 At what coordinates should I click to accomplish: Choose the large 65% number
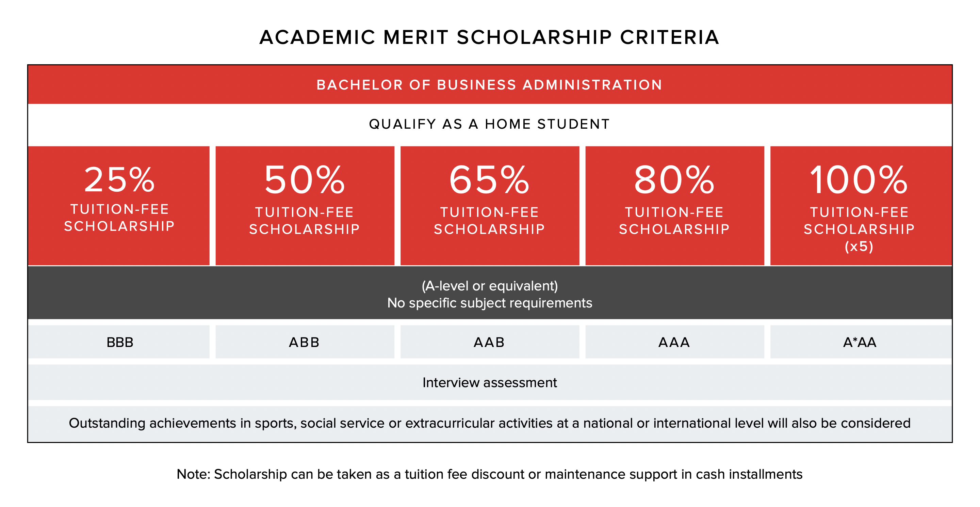pos(489,180)
